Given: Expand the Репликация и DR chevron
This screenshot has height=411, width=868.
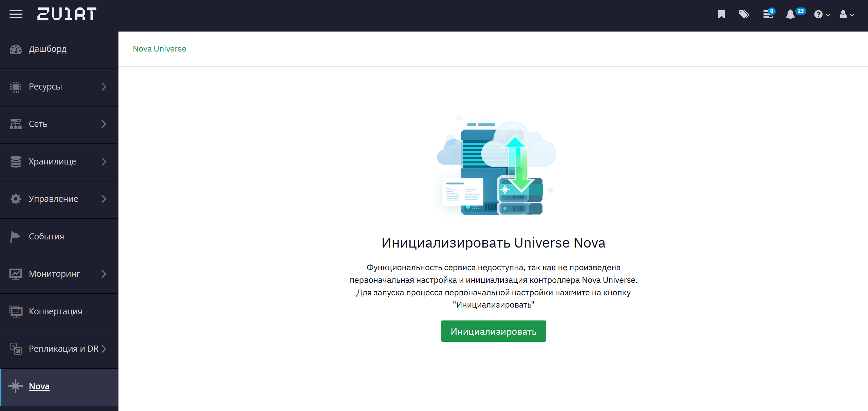Looking at the screenshot, I should tap(104, 349).
